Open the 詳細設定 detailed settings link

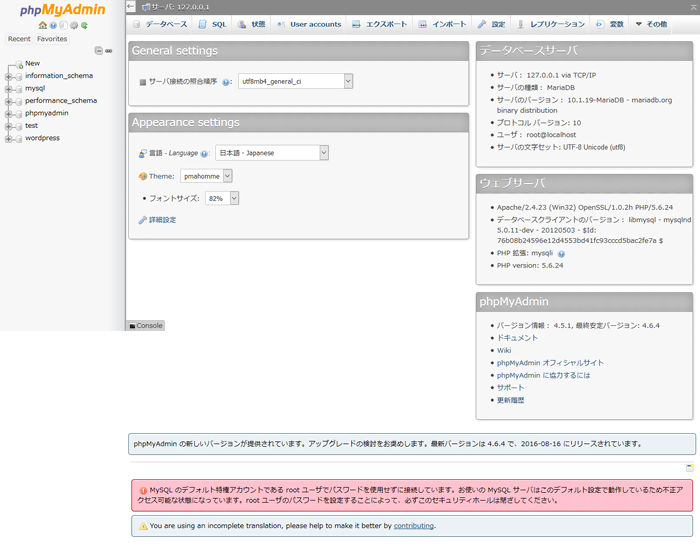(x=162, y=220)
